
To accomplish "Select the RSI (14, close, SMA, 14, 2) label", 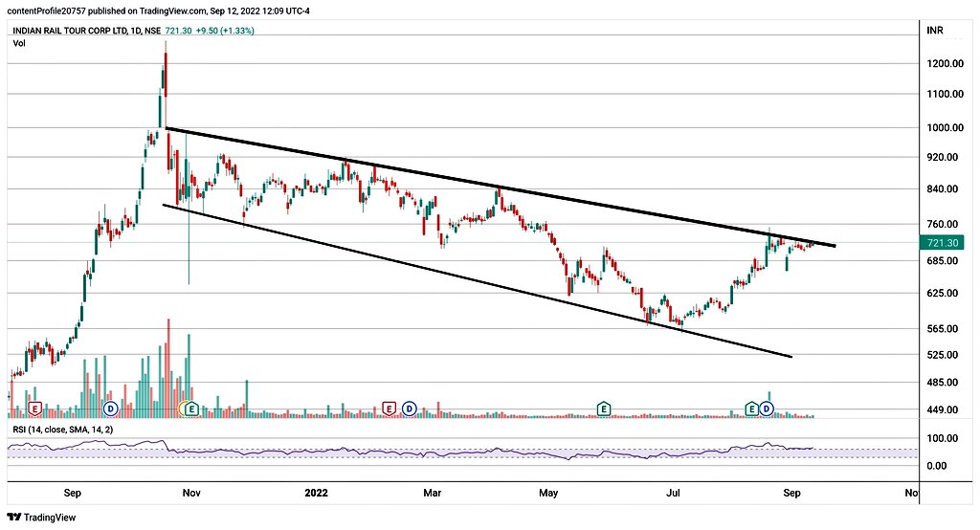I will point(63,430).
